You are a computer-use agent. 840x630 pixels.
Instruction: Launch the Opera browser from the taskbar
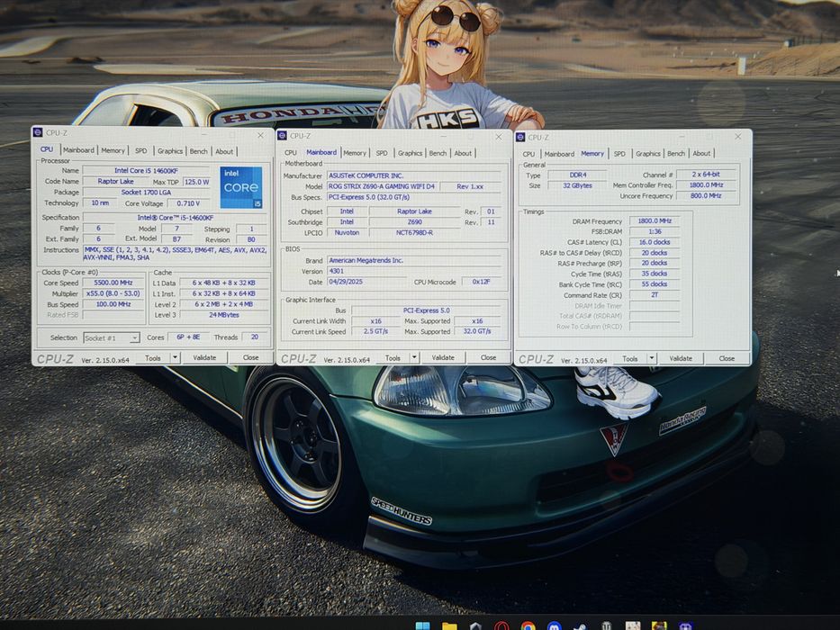(x=501, y=625)
